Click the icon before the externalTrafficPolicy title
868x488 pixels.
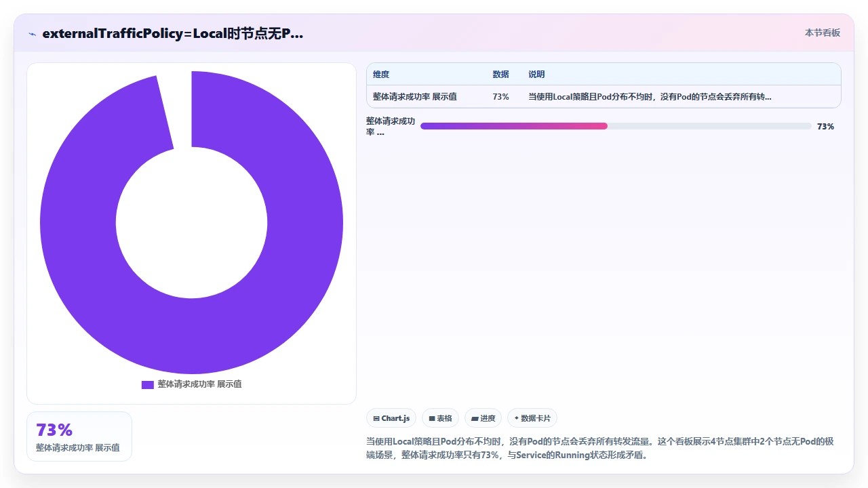[33, 33]
